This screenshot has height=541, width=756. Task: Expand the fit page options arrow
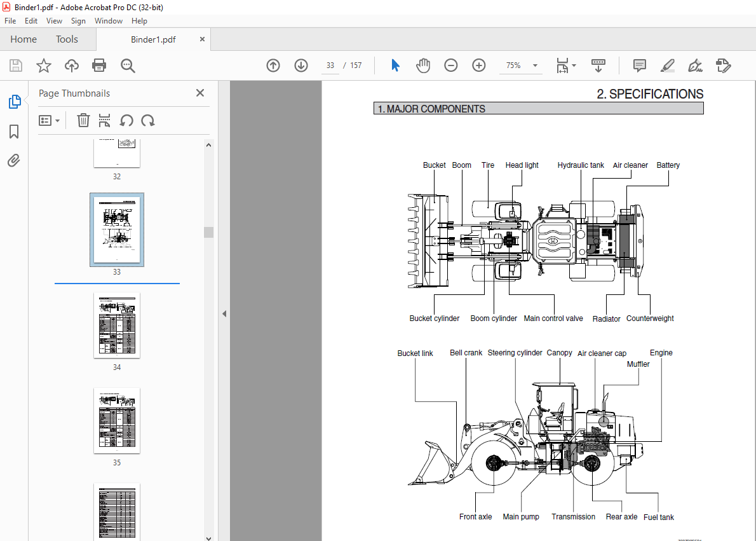[x=574, y=65]
